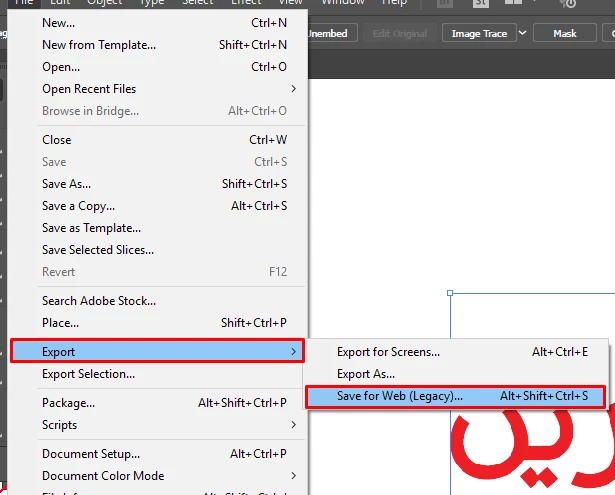Open the Export submenu
The height and width of the screenshot is (495, 615).
coord(157,351)
